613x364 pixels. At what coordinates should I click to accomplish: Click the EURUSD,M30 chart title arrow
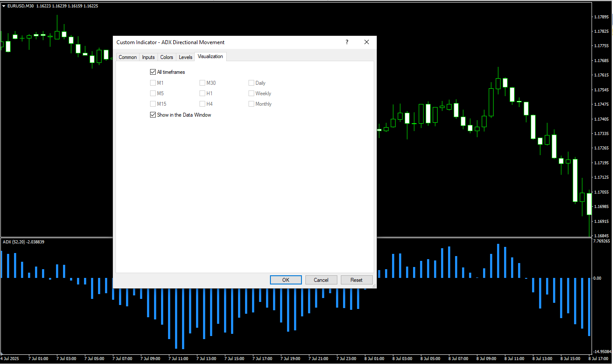click(x=4, y=6)
